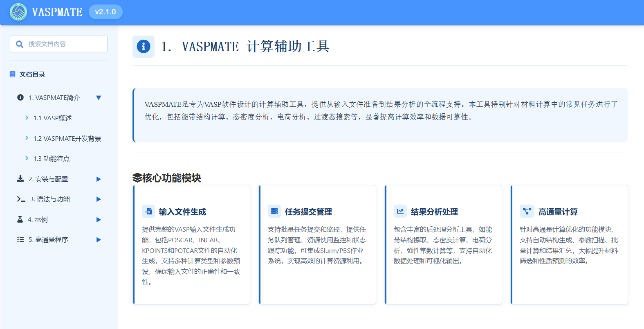The image size is (644, 329).
Task: Click the 任务提交管理 server icon
Action: tap(274, 211)
